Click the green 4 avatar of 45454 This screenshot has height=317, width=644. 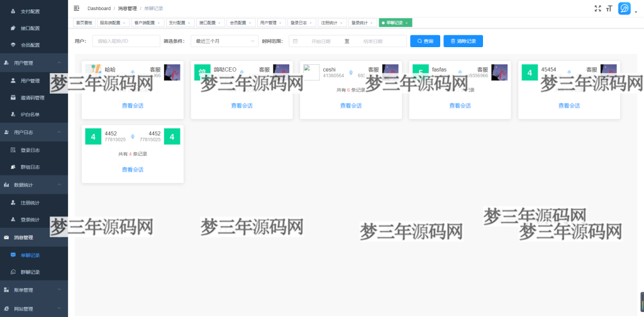pos(530,72)
